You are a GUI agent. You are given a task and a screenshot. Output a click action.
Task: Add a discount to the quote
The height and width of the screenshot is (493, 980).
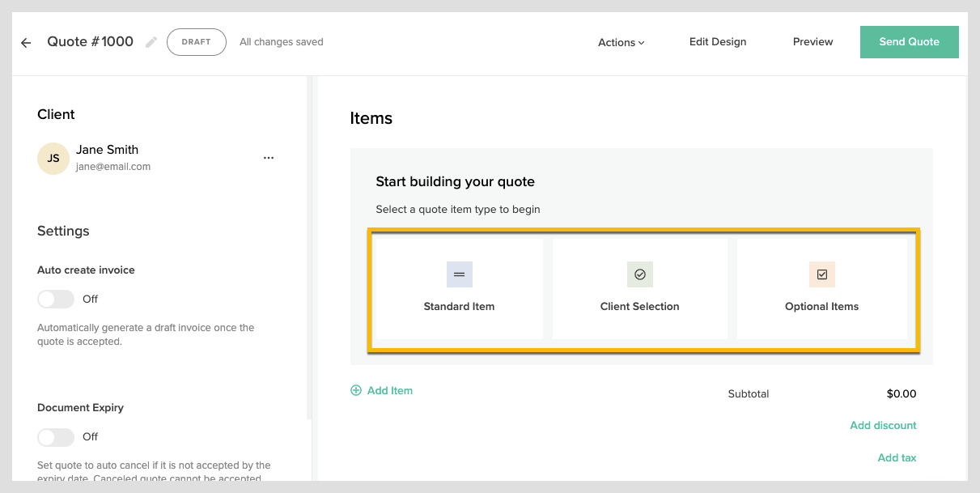pos(883,425)
